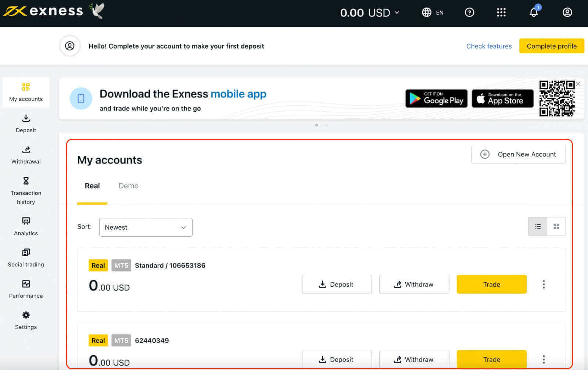This screenshot has height=370, width=588.
Task: Open the Withdrawal section from the sidebar
Action: coord(26,150)
